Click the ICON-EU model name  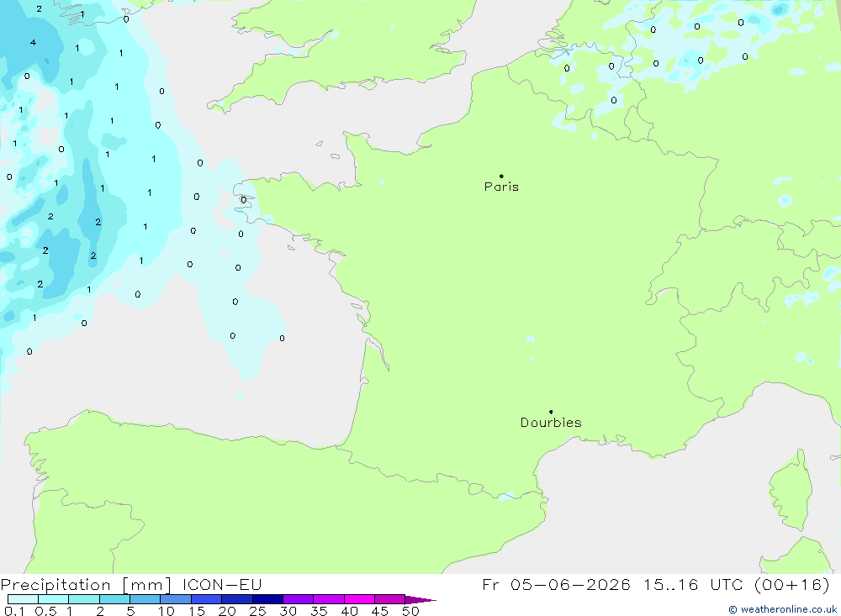click(x=222, y=584)
